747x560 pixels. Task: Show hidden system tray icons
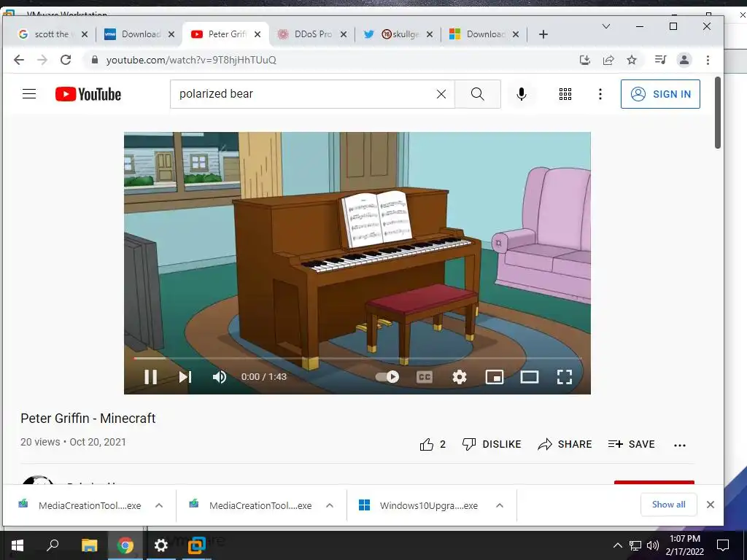coord(617,545)
